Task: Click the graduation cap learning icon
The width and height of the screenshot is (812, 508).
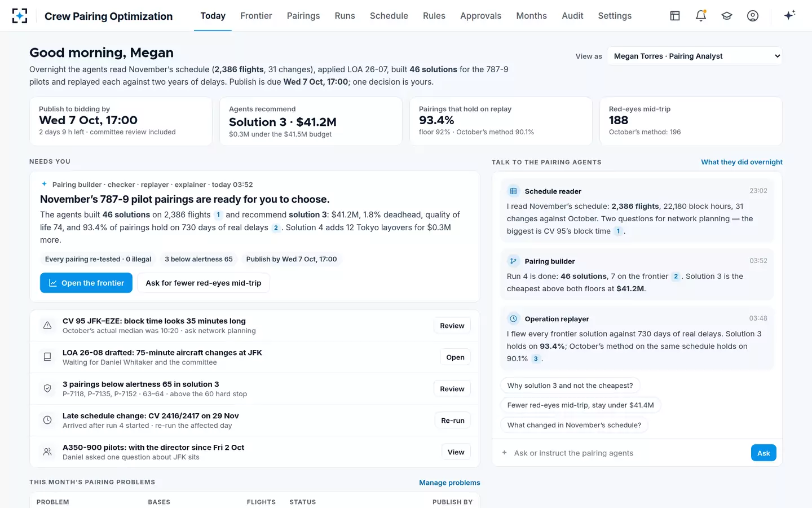Action: 727,16
